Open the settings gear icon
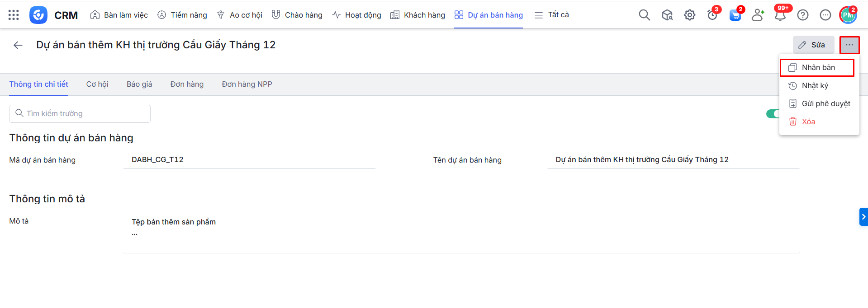Viewport: 868px width, 308px height. pos(689,15)
